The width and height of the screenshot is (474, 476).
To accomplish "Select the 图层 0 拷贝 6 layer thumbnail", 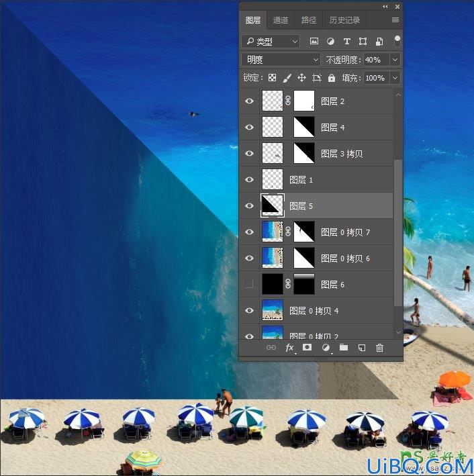I will (x=272, y=258).
